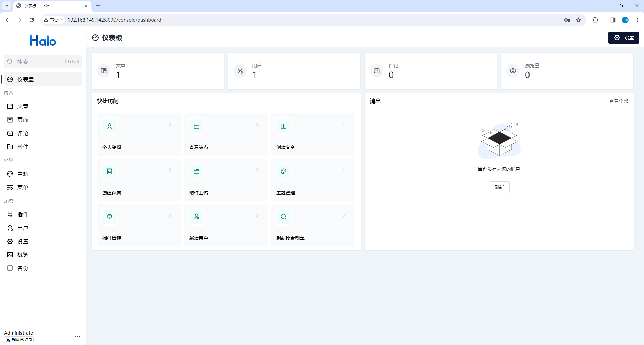Click the refresh search engine icon
This screenshot has height=345, width=644.
pyautogui.click(x=284, y=217)
